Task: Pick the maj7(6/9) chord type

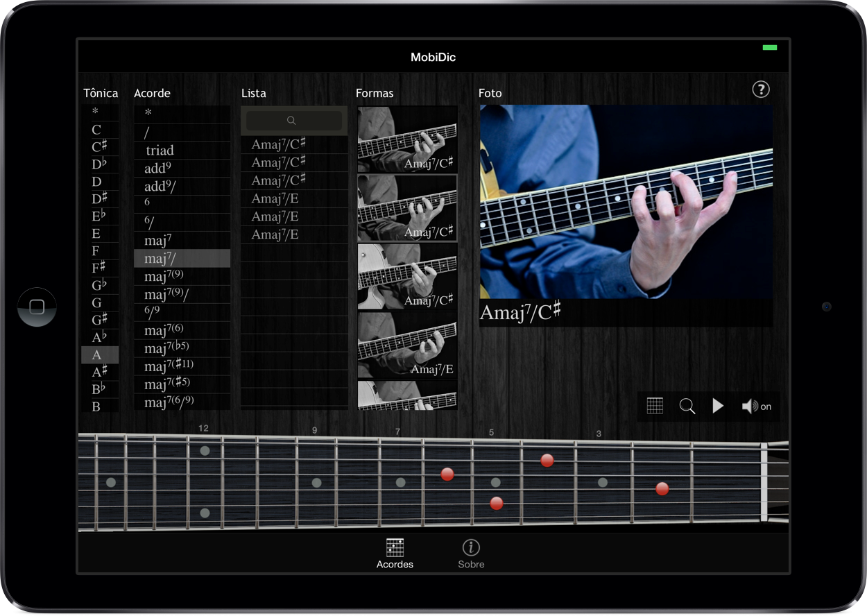Action: [182, 402]
